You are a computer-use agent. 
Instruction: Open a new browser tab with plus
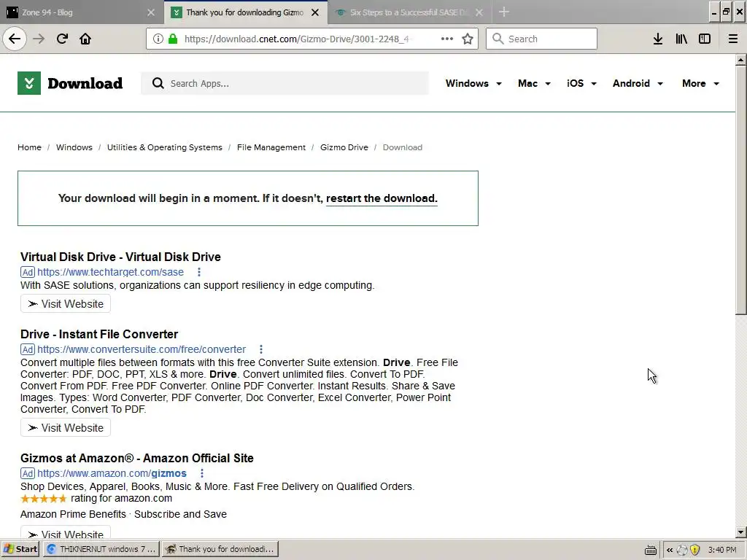[504, 12]
